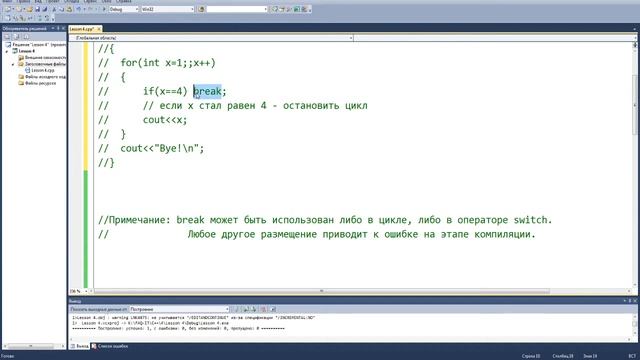Select the Lesson 4.cpp editor tab

[82, 29]
